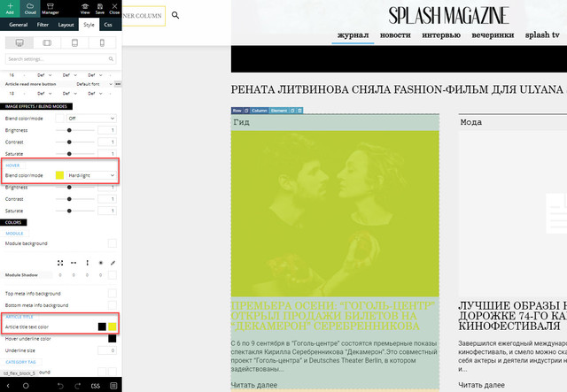
Task: Click the SPLASH MAGAZINE logo
Action: 448,15
